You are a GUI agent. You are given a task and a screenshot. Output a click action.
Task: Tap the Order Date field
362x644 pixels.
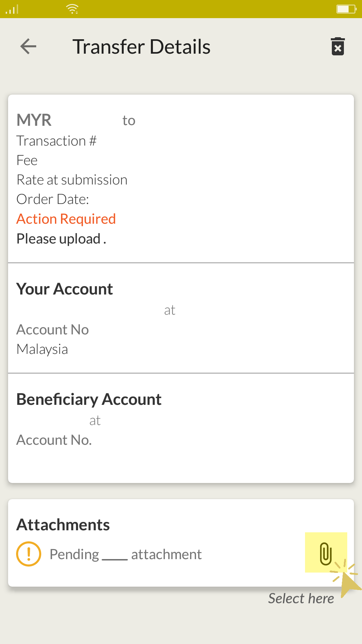click(53, 199)
